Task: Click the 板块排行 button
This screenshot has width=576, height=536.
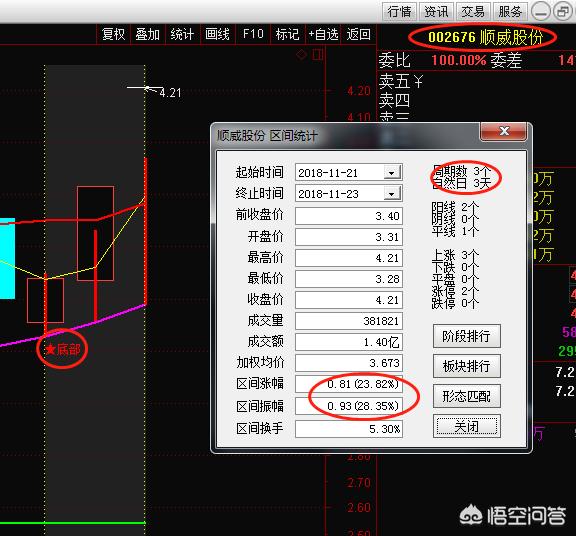Action: tap(467, 366)
